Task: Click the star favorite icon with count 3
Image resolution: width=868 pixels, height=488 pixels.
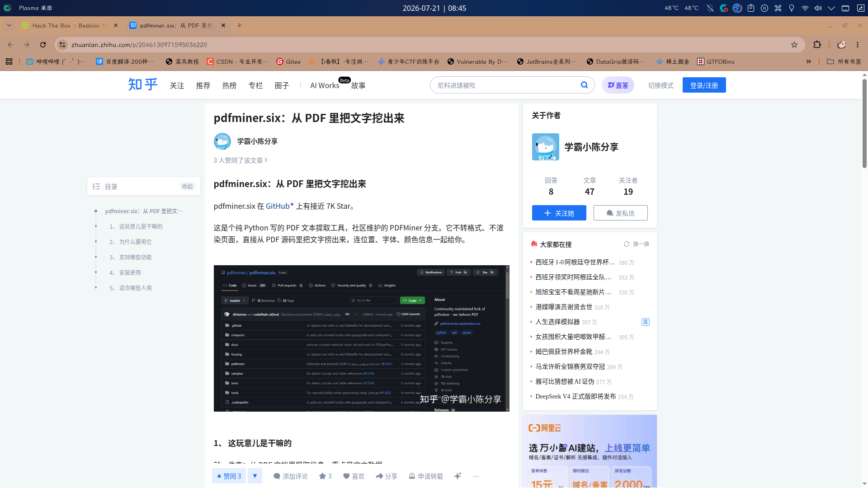Action: (322, 476)
